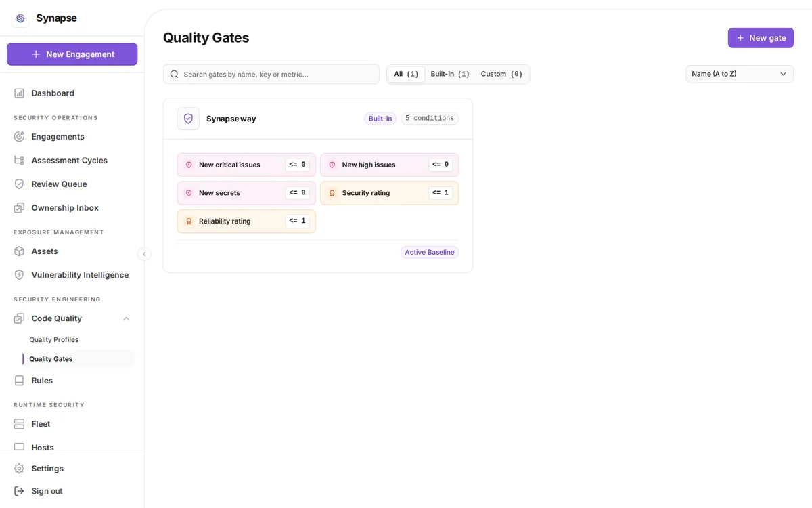The image size is (812, 508).
Task: Click the New high issues shield icon
Action: tap(332, 165)
